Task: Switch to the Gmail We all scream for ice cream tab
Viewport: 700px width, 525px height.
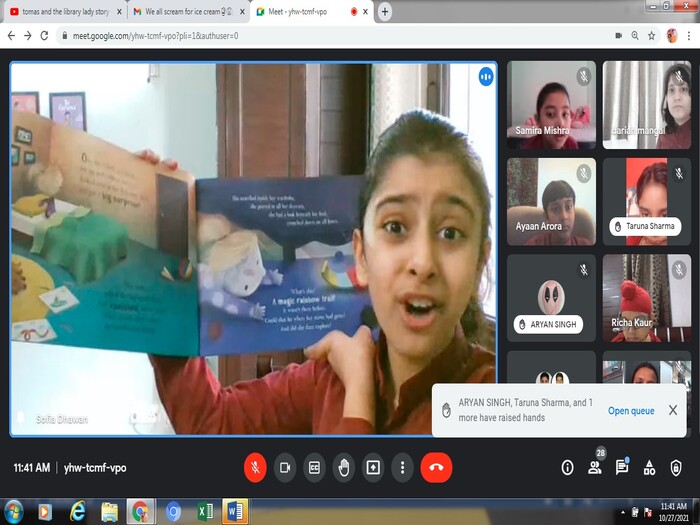Action: coord(189,12)
